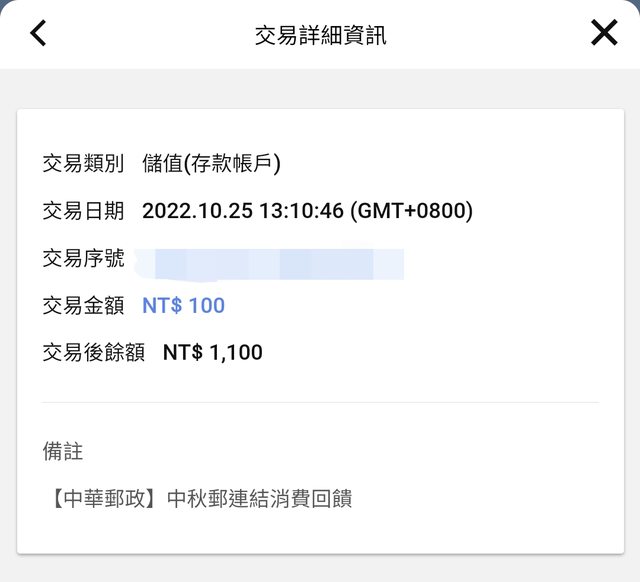Viewport: 640px width, 582px height.
Task: Tap the 交易詳細資訊 page title
Action: [320, 36]
